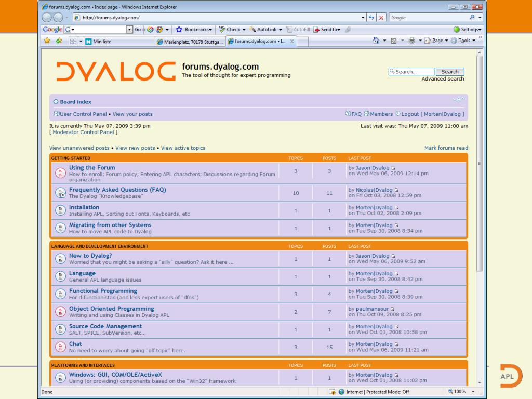Switch to the Min liste tab
This screenshot has width=532, height=399.
click(119, 42)
